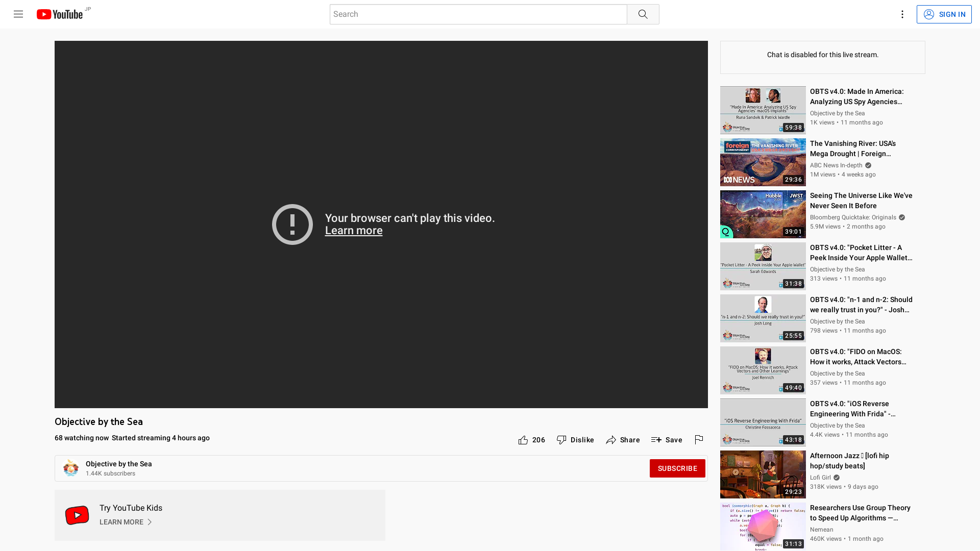Open Afternoon Jazz lofi video thumbnail
Screen dimensions: 980x551
coord(763,474)
